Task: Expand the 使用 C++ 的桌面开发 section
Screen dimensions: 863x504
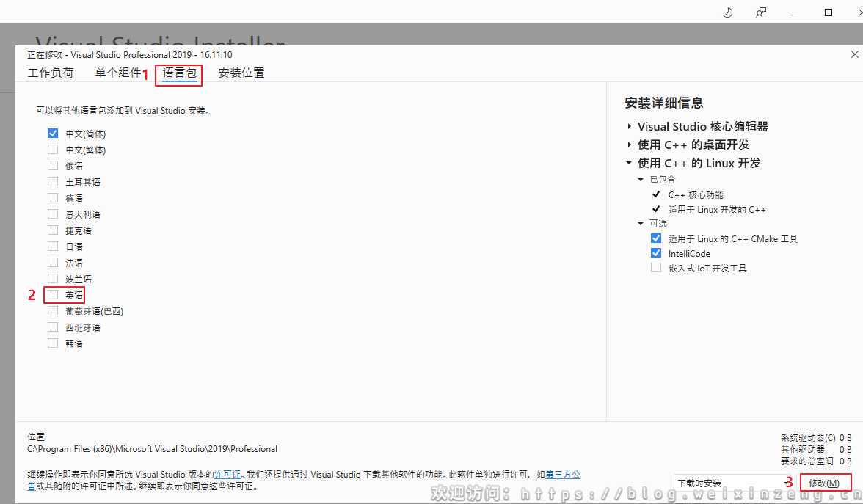Action: [x=630, y=145]
